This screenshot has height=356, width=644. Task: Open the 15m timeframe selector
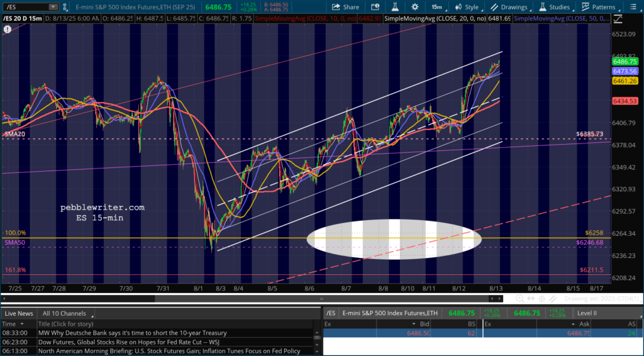(435, 7)
